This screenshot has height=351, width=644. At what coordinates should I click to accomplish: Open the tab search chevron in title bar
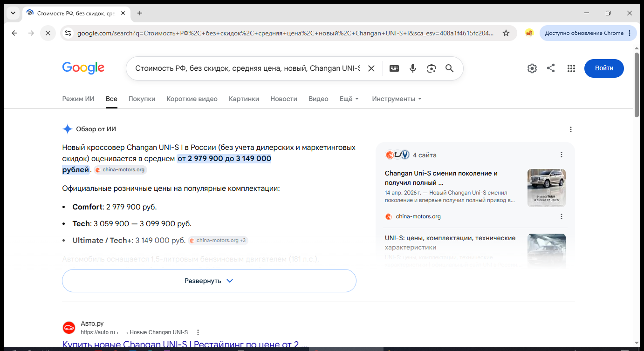[x=13, y=13]
